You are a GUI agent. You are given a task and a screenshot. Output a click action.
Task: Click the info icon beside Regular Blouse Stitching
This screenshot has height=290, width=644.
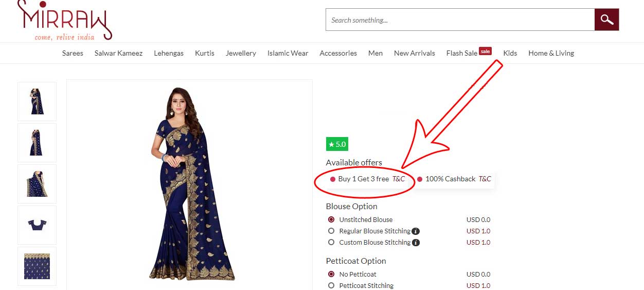(x=416, y=231)
